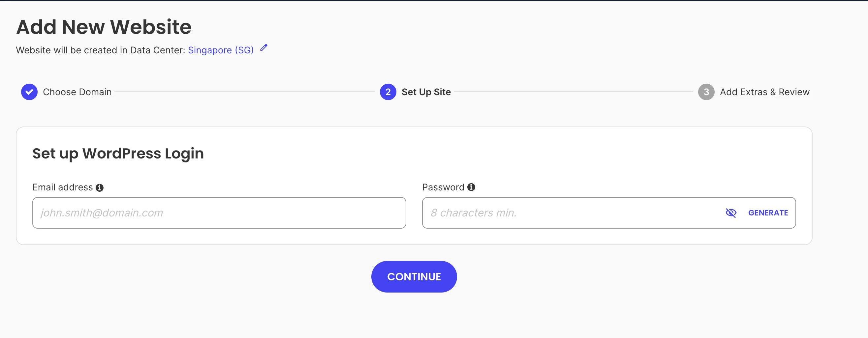
Task: Click the step 2 number circle
Action: [388, 92]
